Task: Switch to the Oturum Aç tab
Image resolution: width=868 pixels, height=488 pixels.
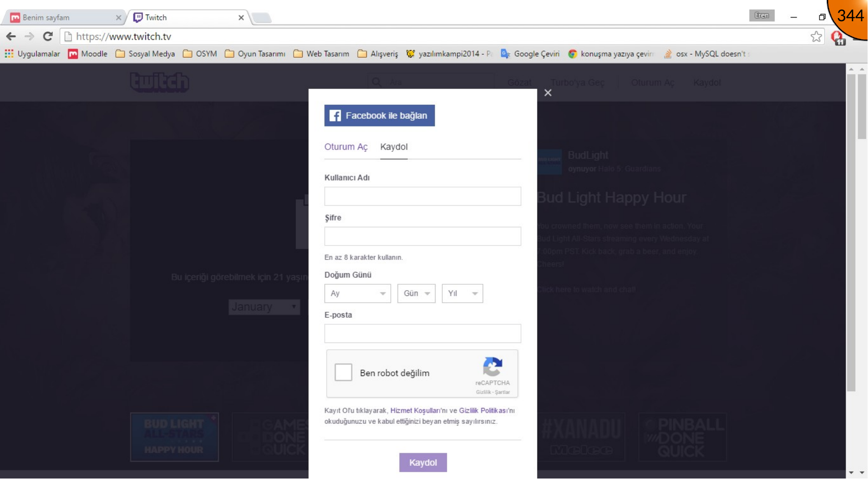Action: (346, 147)
